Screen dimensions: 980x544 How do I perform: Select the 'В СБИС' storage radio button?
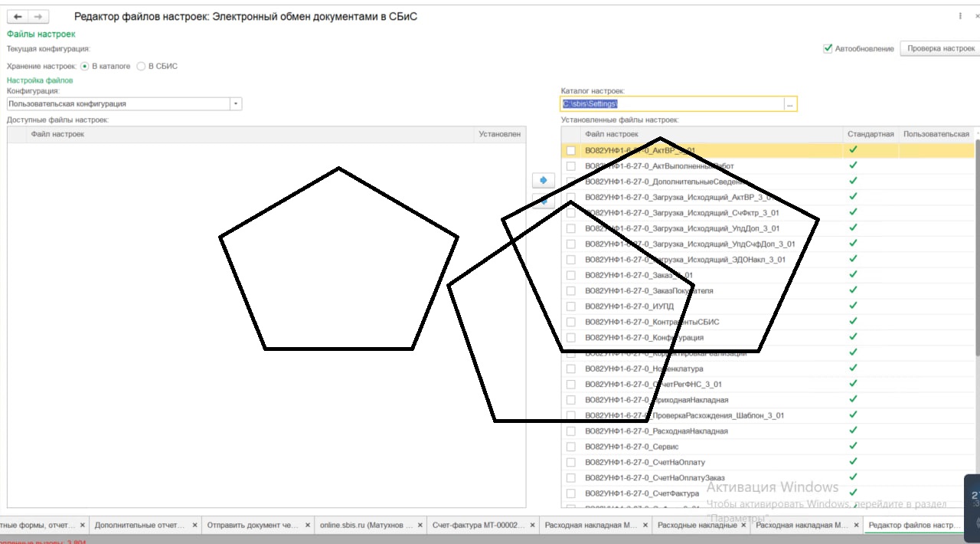pyautogui.click(x=141, y=67)
